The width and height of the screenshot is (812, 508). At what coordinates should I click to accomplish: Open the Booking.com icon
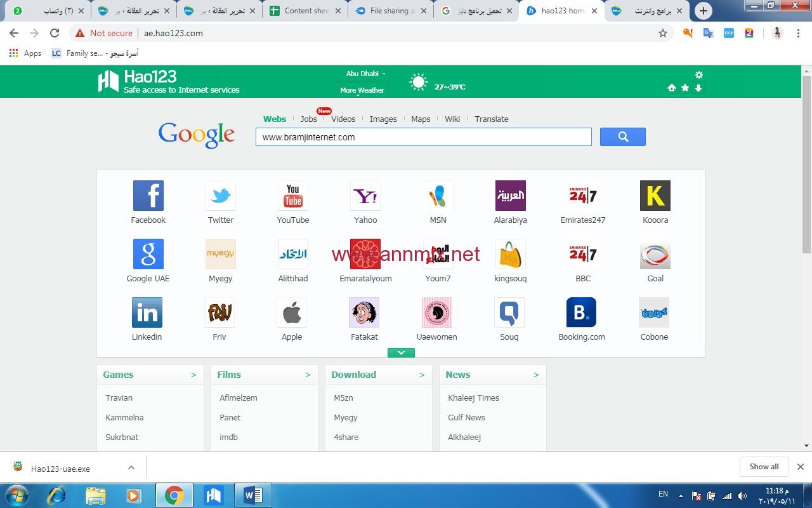(582, 312)
